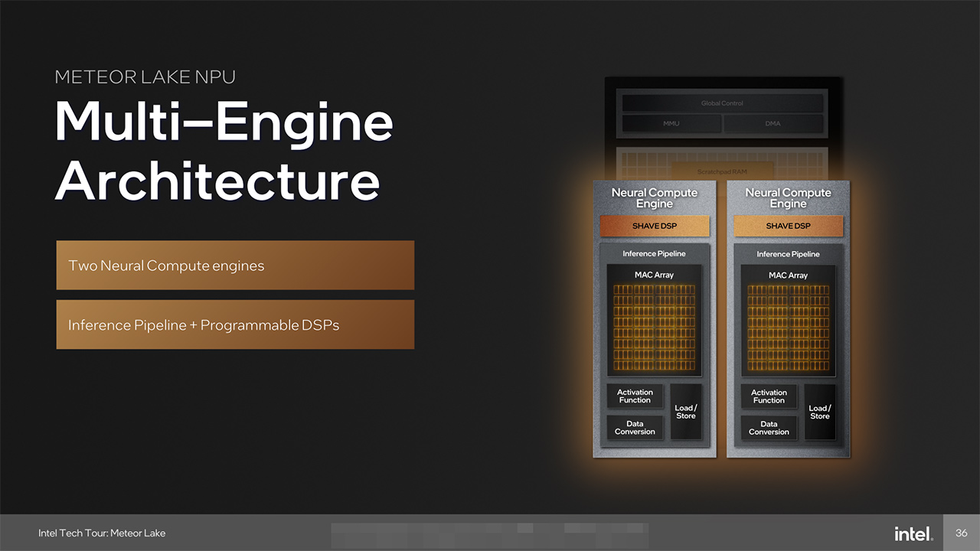This screenshot has height=551, width=980.
Task: Click the dimmed DMA block
Action: coord(773,123)
